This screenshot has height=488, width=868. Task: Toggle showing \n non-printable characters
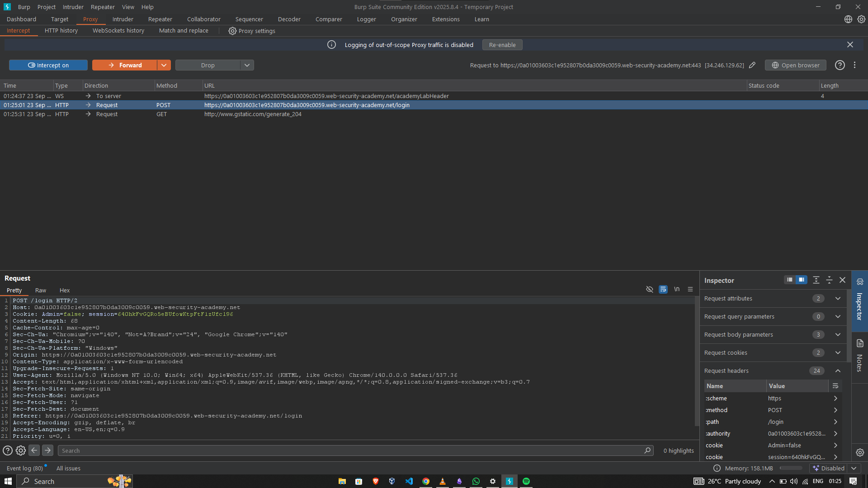click(677, 290)
